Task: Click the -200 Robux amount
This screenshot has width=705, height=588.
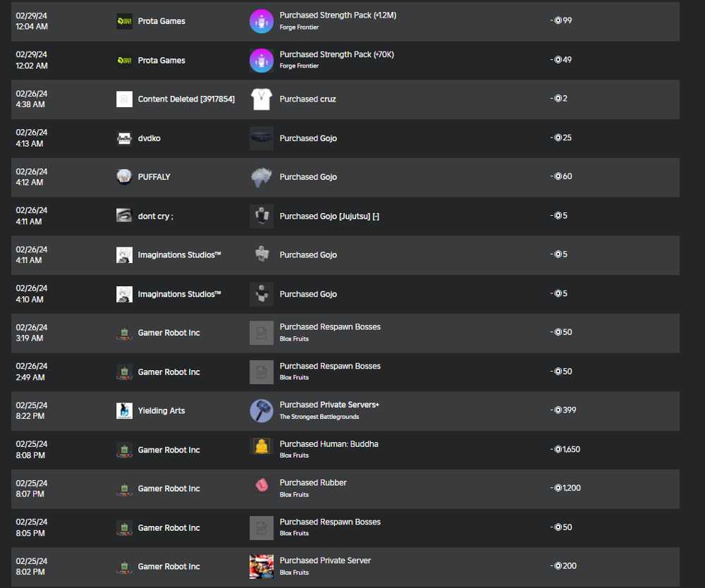Action: pyautogui.click(x=563, y=565)
